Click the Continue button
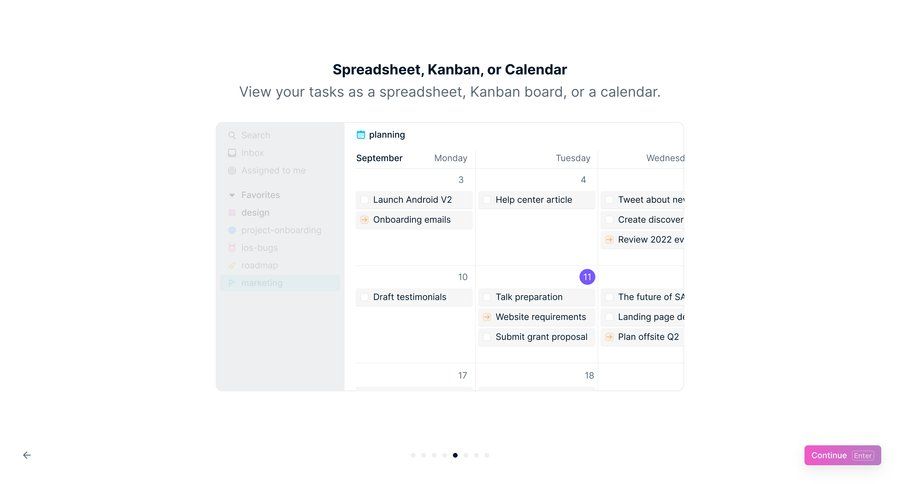Image resolution: width=900 pixels, height=484 pixels. click(842, 455)
